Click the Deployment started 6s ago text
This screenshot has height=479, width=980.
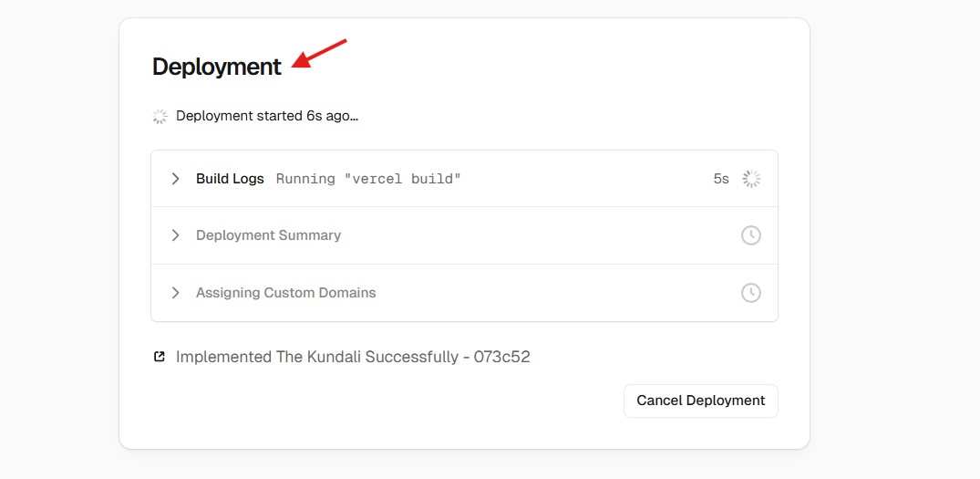266,116
